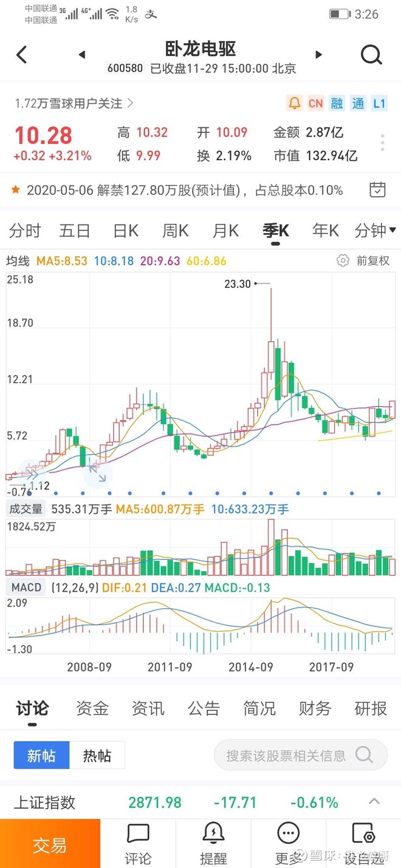Switch to the 资讯 news tab
Image resolution: width=401 pixels, height=868 pixels.
148,708
